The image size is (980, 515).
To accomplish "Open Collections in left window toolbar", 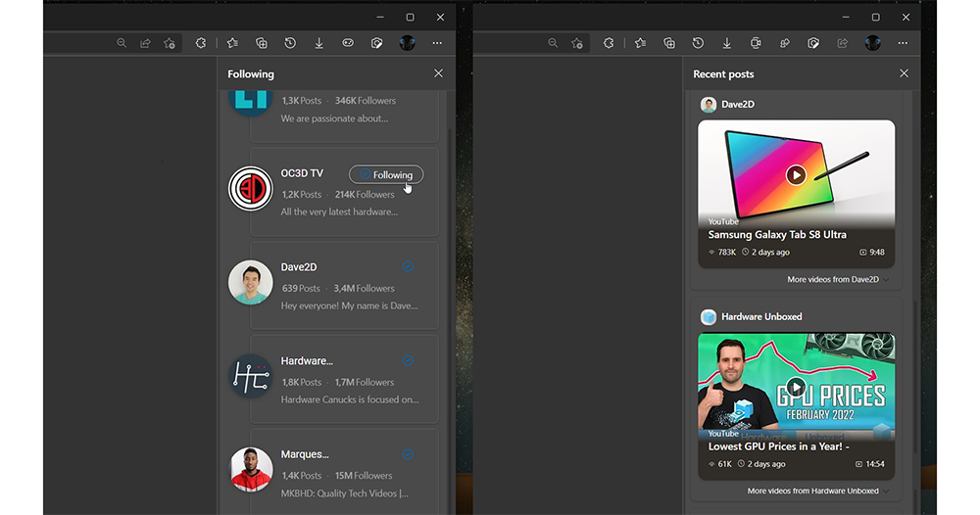I will 262,43.
